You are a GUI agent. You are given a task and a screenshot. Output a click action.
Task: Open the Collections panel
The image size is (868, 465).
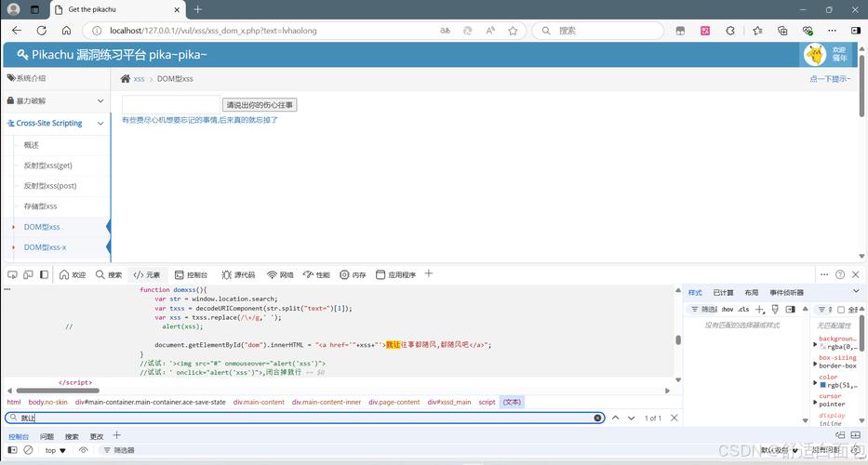[782, 31]
